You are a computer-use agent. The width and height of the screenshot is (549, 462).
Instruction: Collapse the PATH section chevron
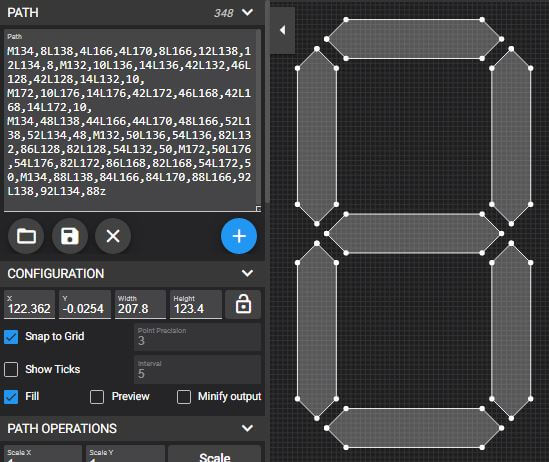point(248,13)
